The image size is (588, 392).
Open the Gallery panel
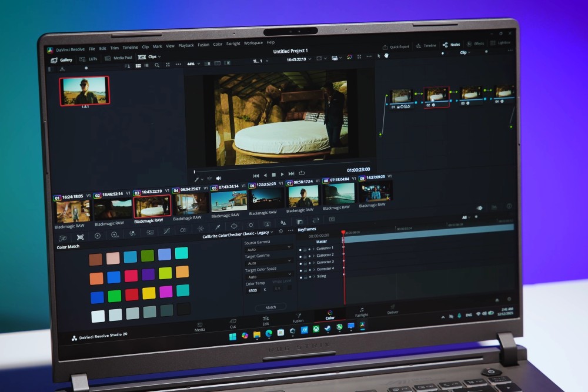(x=62, y=60)
